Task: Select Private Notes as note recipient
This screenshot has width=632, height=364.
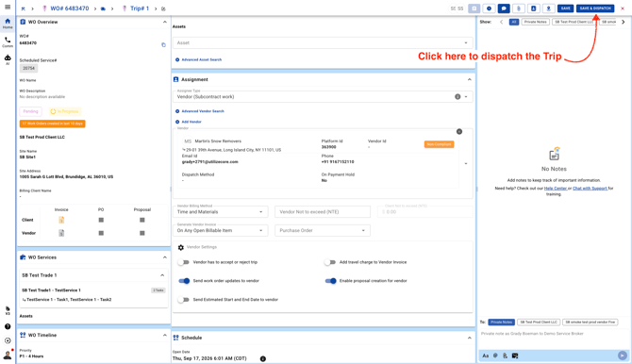Action: click(x=502, y=323)
